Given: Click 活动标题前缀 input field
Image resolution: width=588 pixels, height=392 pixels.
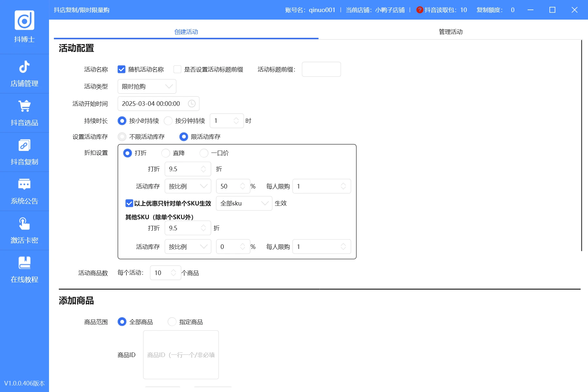Looking at the screenshot, I should tap(321, 69).
